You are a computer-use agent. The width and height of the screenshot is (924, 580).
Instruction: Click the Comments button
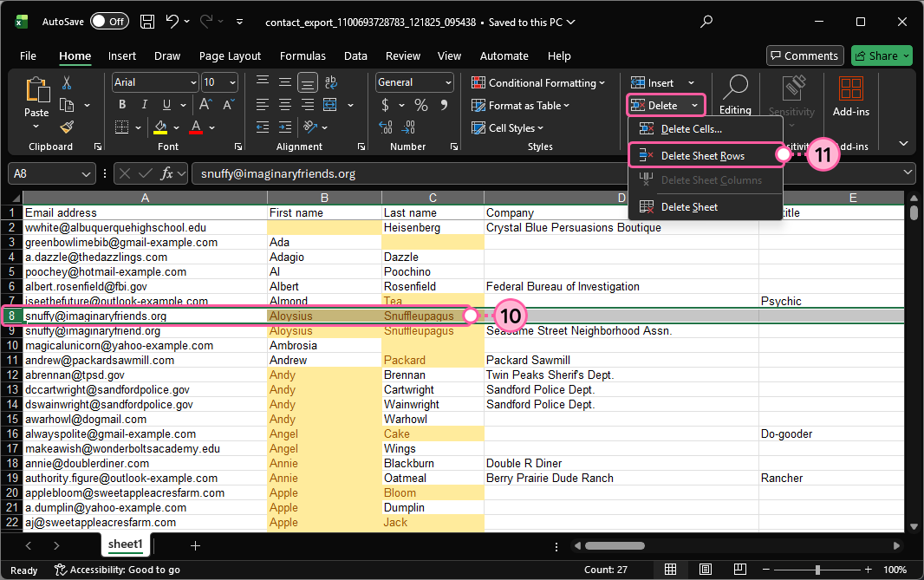804,56
